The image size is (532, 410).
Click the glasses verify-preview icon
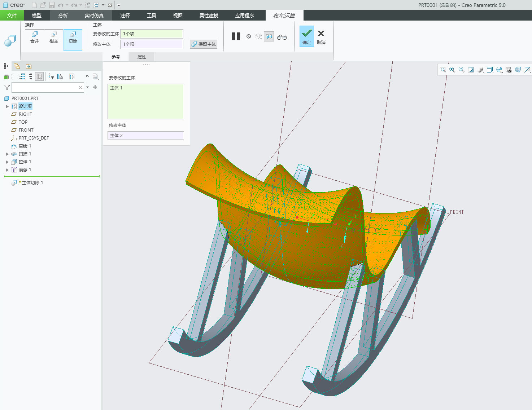[282, 37]
